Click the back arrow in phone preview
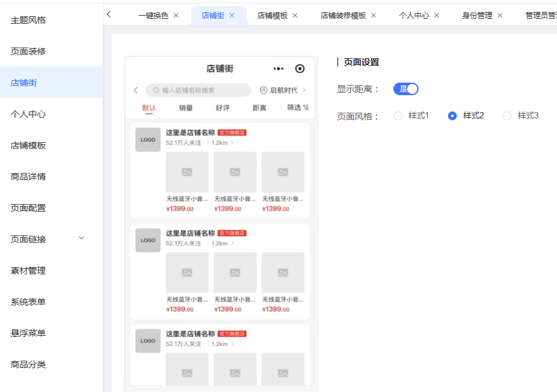Screen dimensions: 557x392 136,90
